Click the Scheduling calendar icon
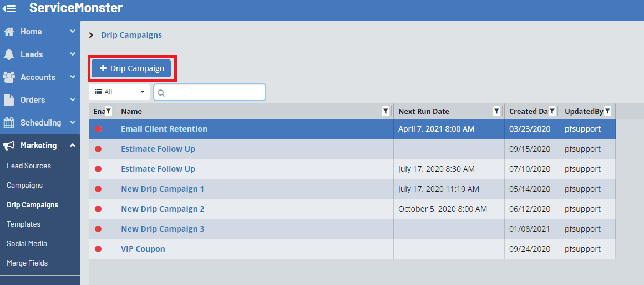The height and width of the screenshot is (285, 644). 9,123
